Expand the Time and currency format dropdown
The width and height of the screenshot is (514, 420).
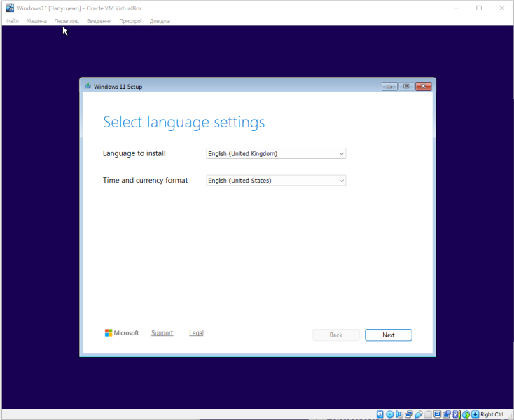click(276, 181)
